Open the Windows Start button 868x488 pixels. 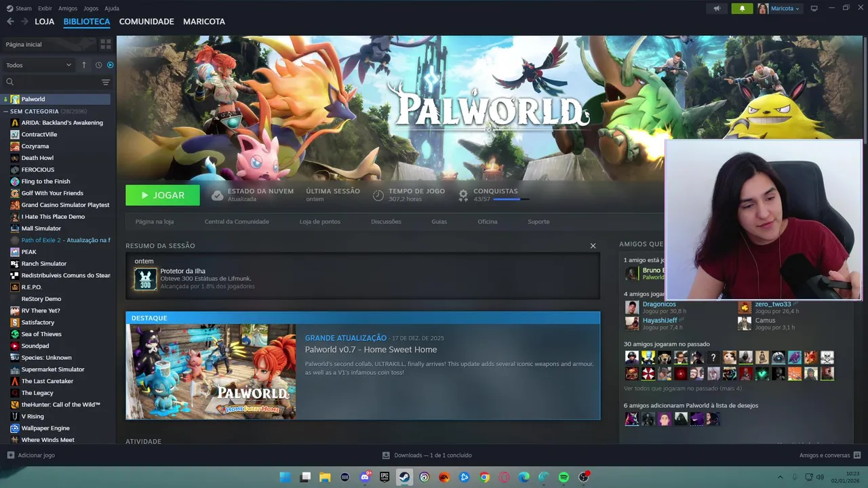(285, 477)
